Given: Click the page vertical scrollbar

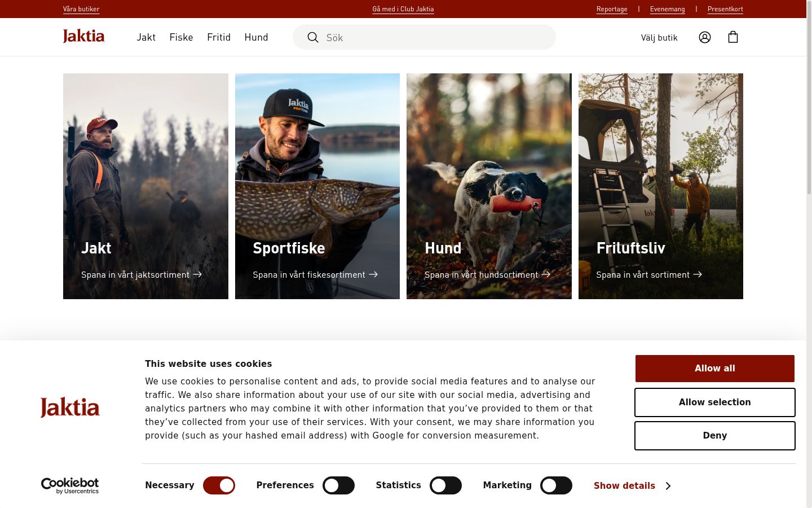Looking at the screenshot, I should pyautogui.click(x=809, y=97).
